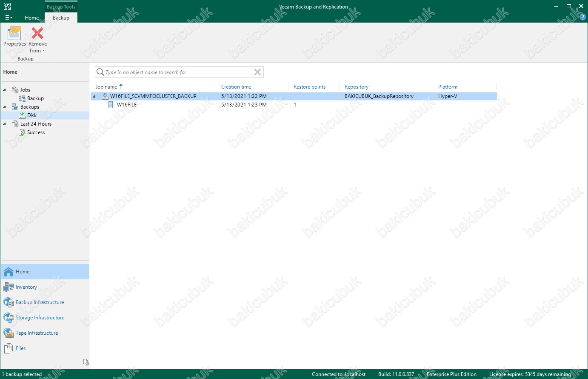Collapse the Last 24 Hours node
The width and height of the screenshot is (588, 379).
coord(5,124)
